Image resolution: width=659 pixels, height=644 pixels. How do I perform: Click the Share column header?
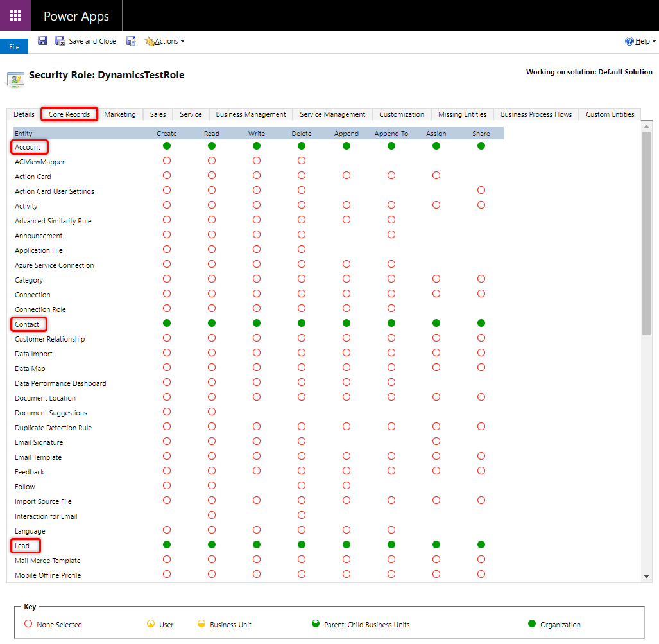(481, 134)
